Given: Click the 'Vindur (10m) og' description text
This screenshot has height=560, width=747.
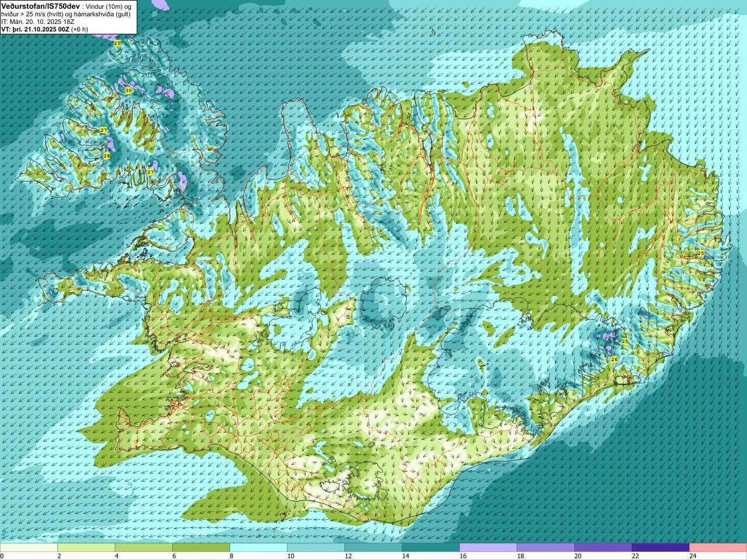Looking at the screenshot, I should point(110,6).
